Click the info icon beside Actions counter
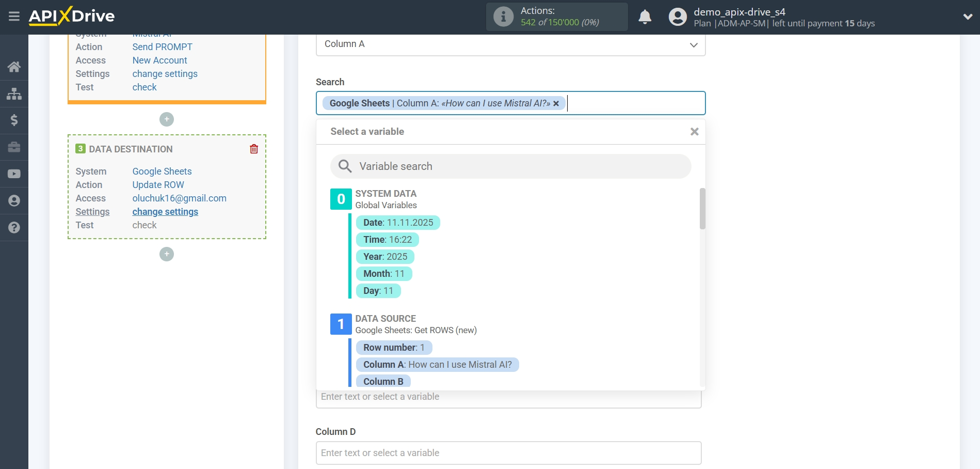980x469 pixels. coord(503,16)
